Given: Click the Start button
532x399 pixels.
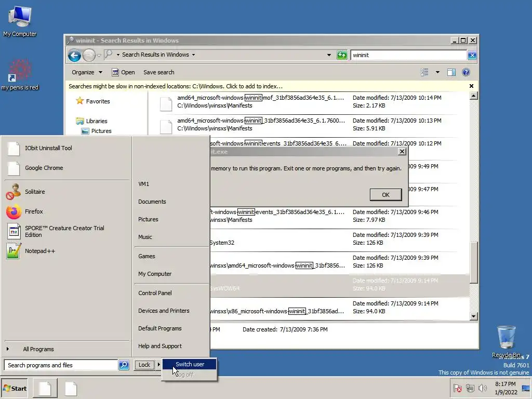Looking at the screenshot, I should pos(15,389).
